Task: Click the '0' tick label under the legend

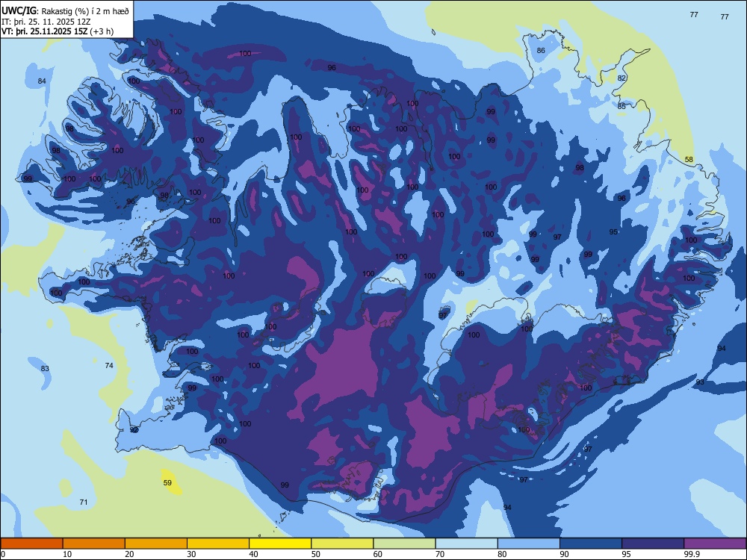Action: (2, 554)
